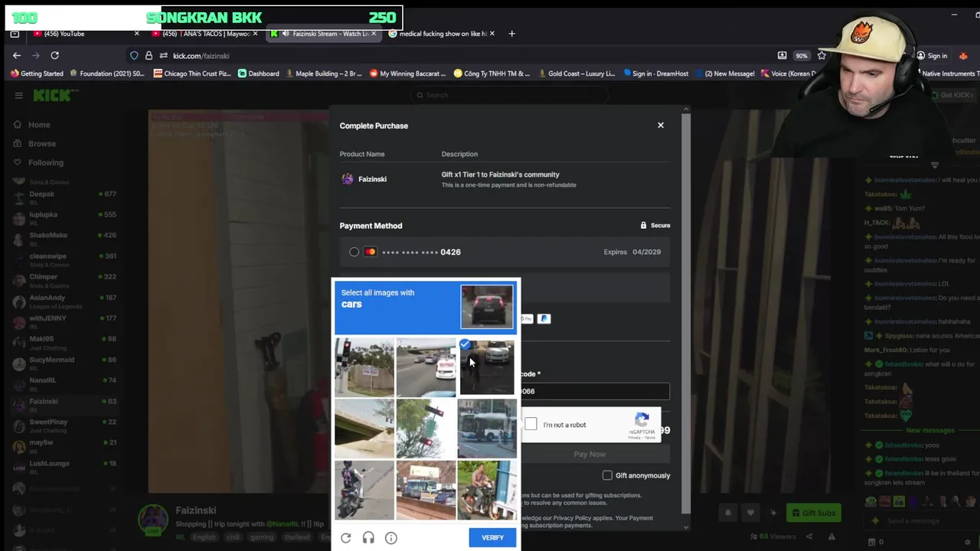
Task: Get an audio captcha challenge
Action: (368, 538)
